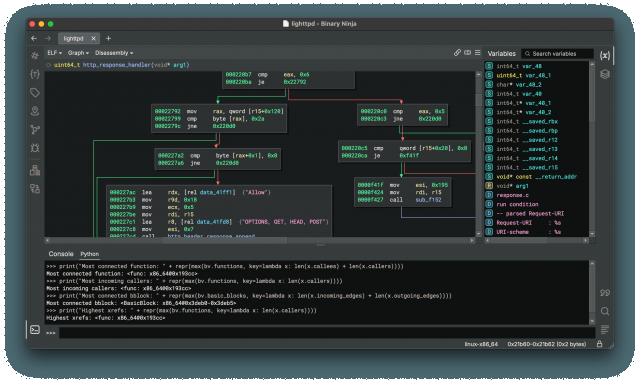The image size is (640, 383).
Task: Click the graph view vertical scrollbar
Action: coord(479,155)
